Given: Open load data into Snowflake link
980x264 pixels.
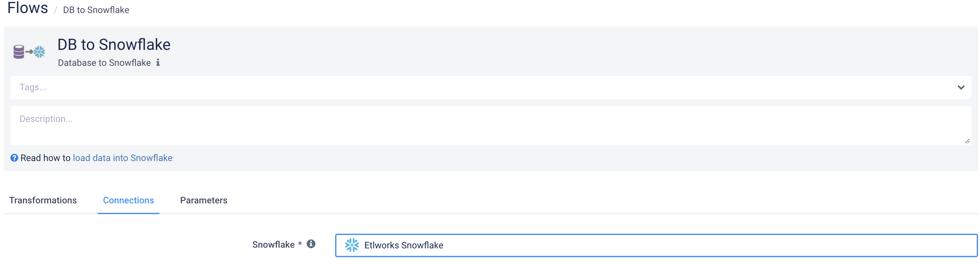Looking at the screenshot, I should pyautogui.click(x=122, y=158).
